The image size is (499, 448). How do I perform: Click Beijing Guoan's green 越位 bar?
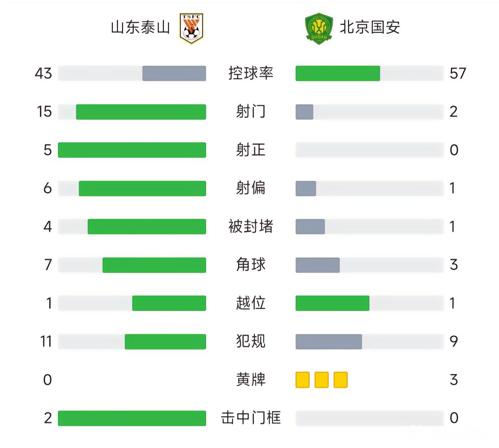point(332,303)
